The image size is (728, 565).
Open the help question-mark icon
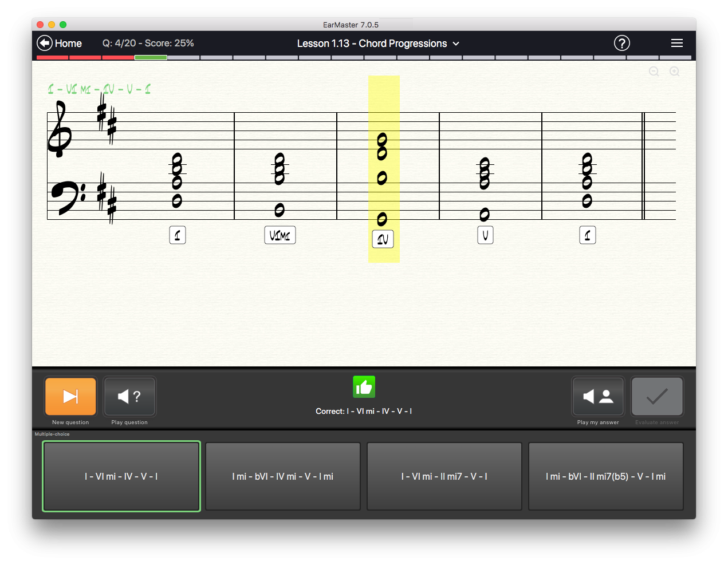pyautogui.click(x=621, y=43)
